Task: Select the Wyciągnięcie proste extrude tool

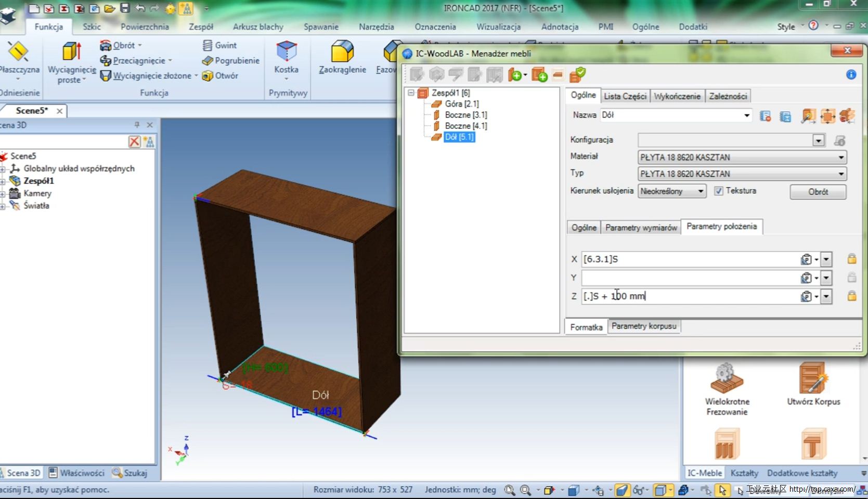Action: [72, 62]
